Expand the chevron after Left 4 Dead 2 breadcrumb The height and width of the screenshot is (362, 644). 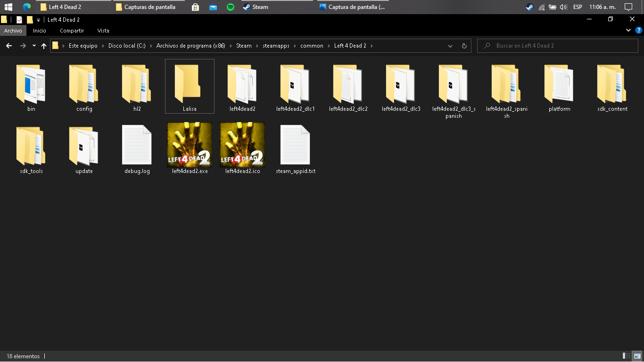pos(372,46)
